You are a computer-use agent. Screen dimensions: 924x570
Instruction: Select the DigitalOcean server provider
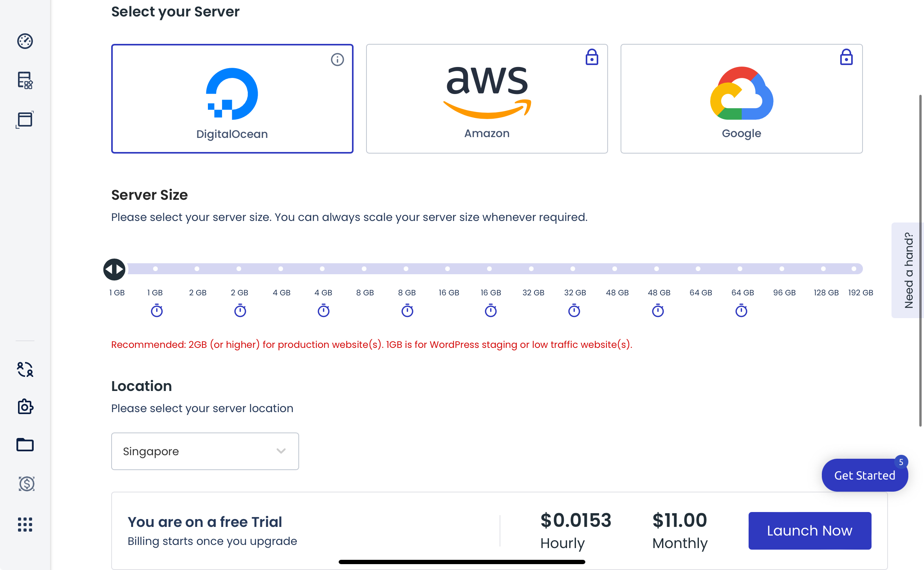tap(232, 99)
